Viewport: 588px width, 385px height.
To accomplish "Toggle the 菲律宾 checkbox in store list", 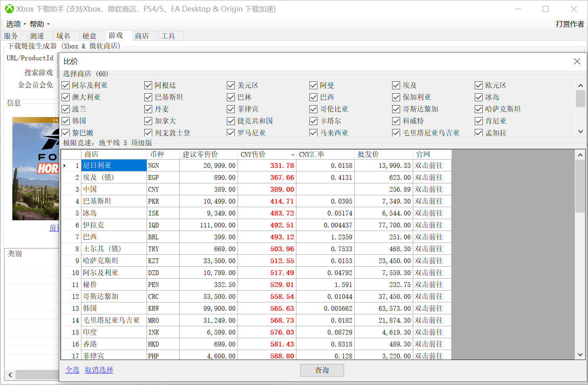I will click(x=231, y=109).
